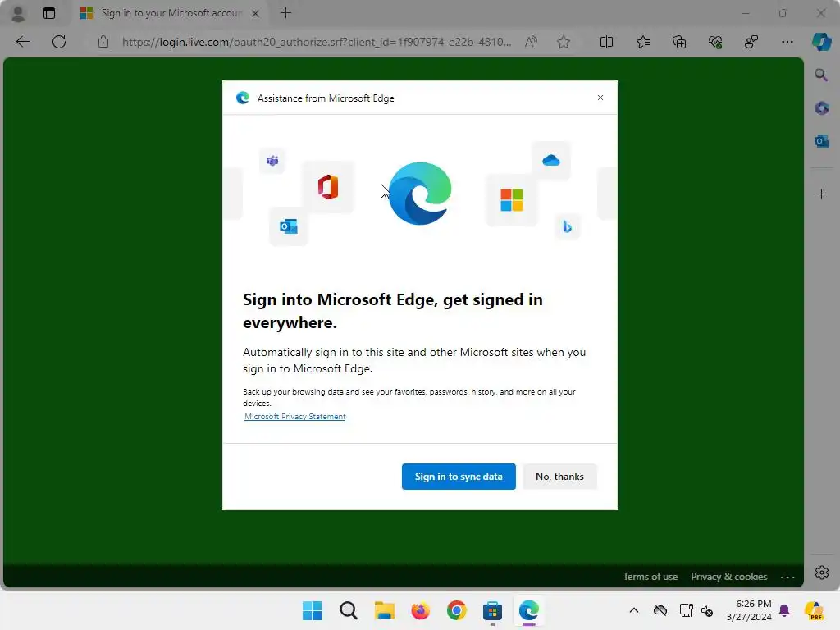Show hidden system tray icons chevron
840x630 pixels.
634,610
